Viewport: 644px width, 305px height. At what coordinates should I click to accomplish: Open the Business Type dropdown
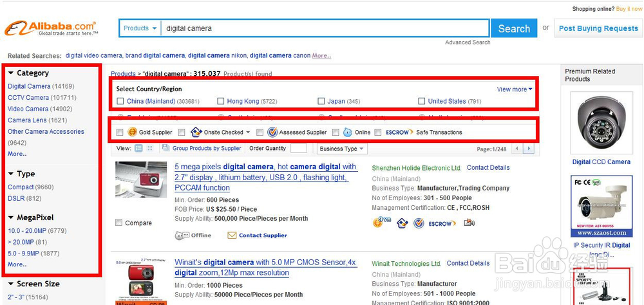[341, 149]
